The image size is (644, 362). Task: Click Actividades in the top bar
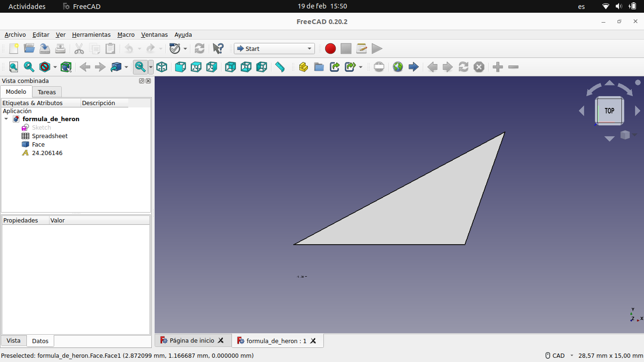27,7
